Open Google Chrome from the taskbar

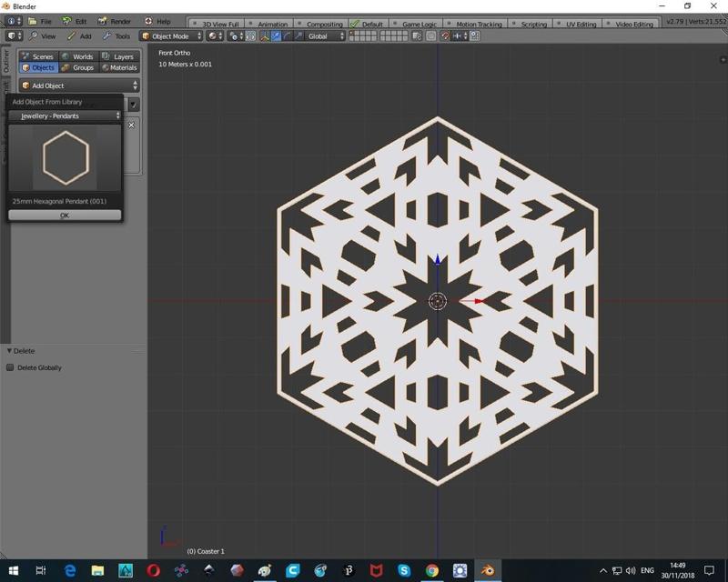(431, 570)
